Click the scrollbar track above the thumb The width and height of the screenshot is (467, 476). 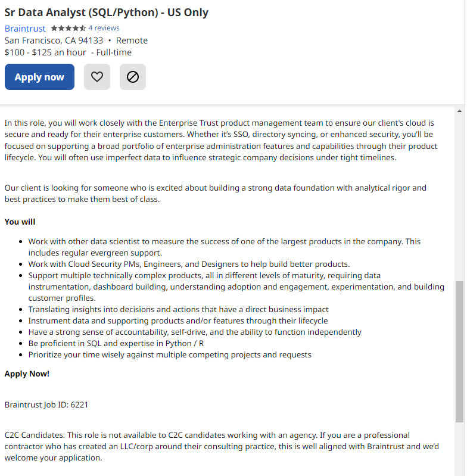pyautogui.click(x=459, y=197)
